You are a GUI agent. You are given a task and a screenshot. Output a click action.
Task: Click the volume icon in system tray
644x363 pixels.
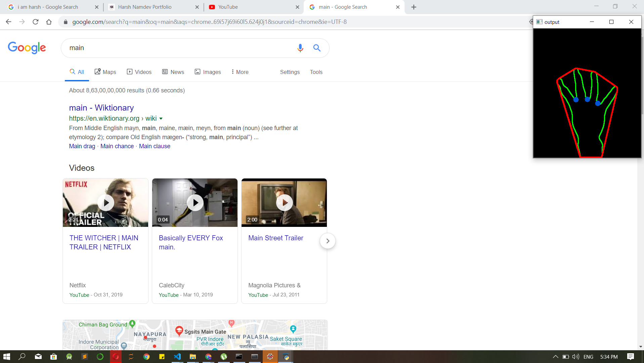(576, 357)
